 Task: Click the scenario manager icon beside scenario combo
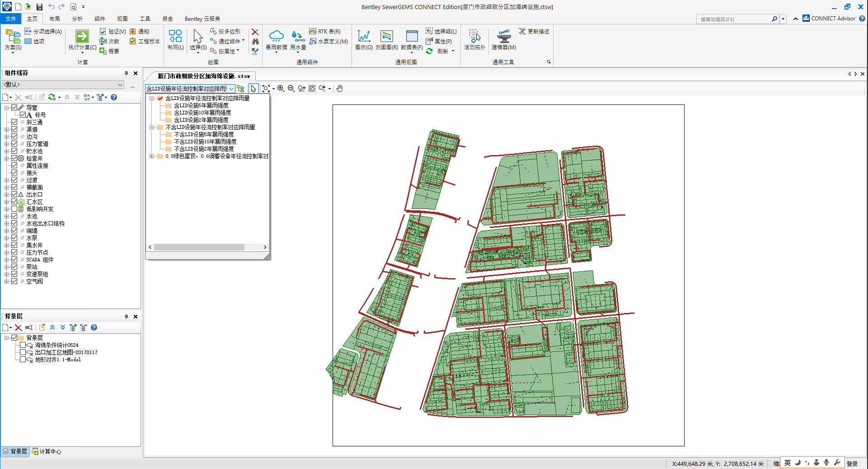tap(241, 89)
